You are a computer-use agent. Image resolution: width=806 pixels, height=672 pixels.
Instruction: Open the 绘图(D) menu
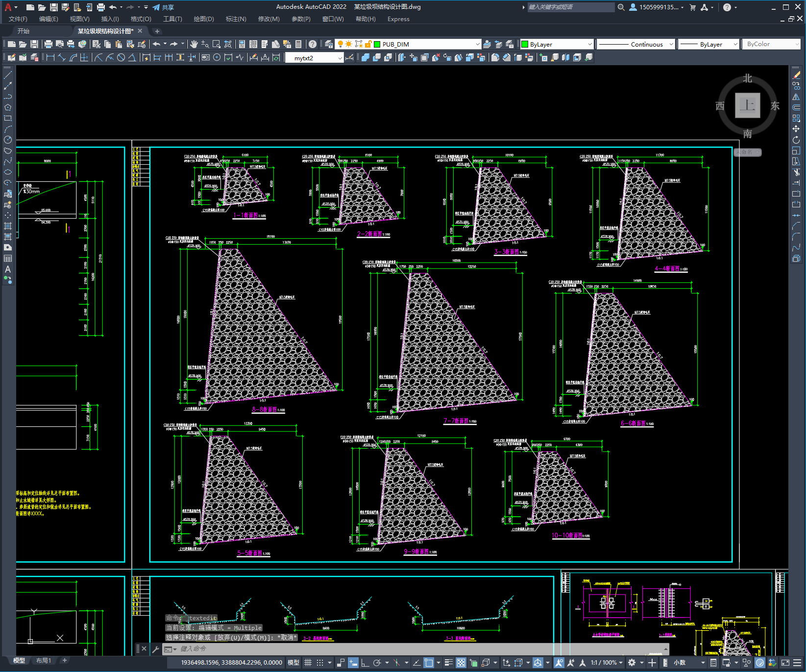(x=204, y=19)
